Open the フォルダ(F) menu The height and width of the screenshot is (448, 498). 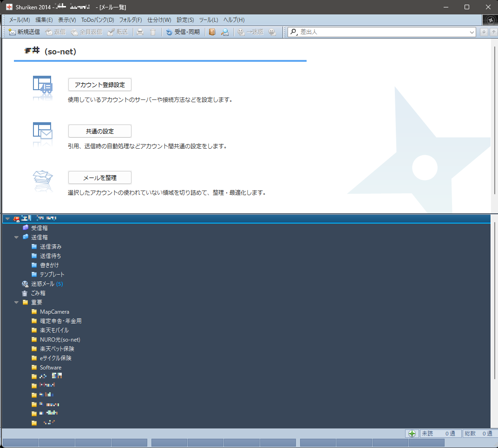point(131,20)
